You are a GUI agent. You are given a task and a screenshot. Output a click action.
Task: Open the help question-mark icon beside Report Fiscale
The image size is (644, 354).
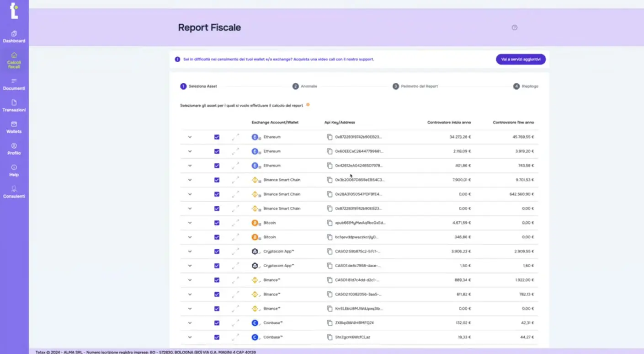(514, 27)
